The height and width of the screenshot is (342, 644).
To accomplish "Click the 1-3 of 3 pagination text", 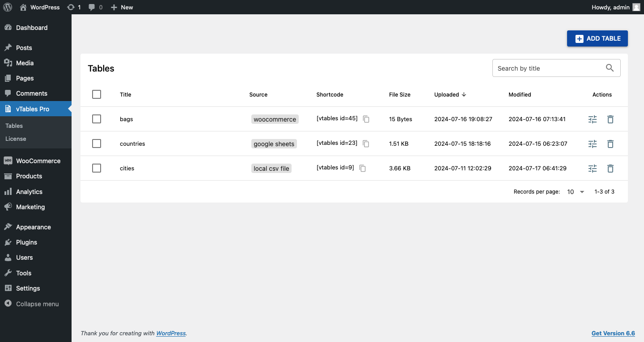I will pos(604,192).
